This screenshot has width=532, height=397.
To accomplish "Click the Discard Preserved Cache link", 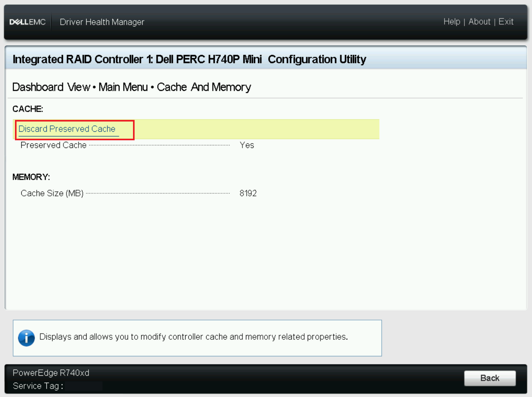I will [67, 129].
